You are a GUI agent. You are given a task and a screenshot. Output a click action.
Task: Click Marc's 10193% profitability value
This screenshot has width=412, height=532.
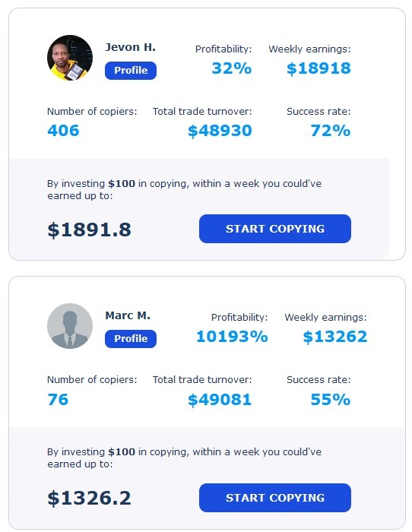point(232,337)
